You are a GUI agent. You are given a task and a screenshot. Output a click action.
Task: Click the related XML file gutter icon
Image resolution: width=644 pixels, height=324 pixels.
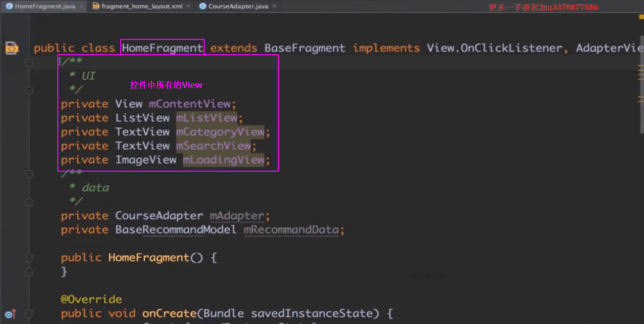(x=11, y=48)
